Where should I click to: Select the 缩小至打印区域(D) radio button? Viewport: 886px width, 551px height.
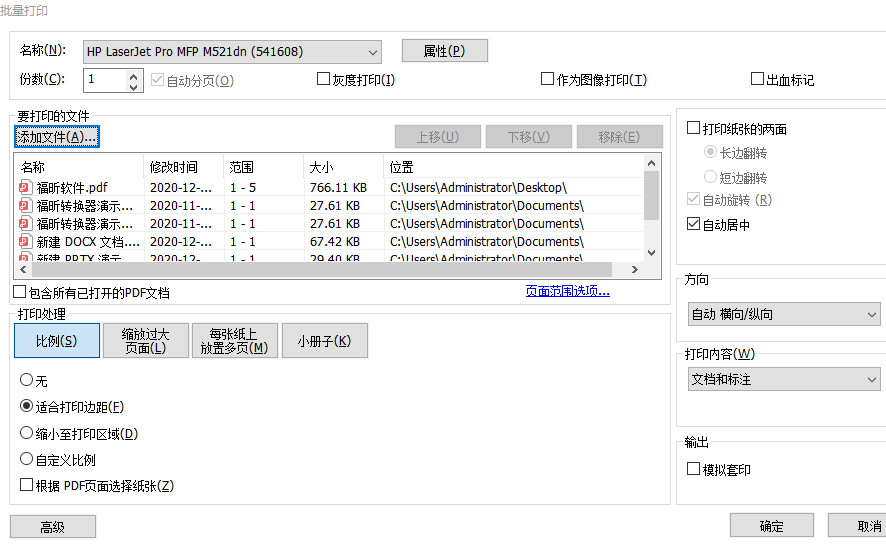click(x=26, y=433)
